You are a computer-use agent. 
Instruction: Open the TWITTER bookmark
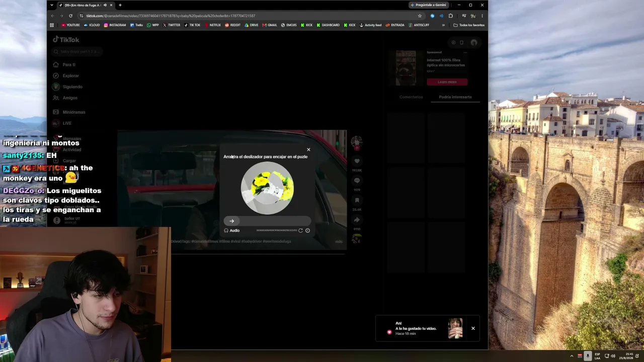coord(171,25)
